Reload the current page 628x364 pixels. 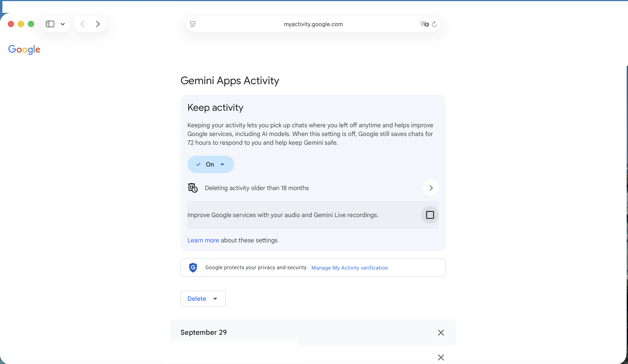point(434,24)
